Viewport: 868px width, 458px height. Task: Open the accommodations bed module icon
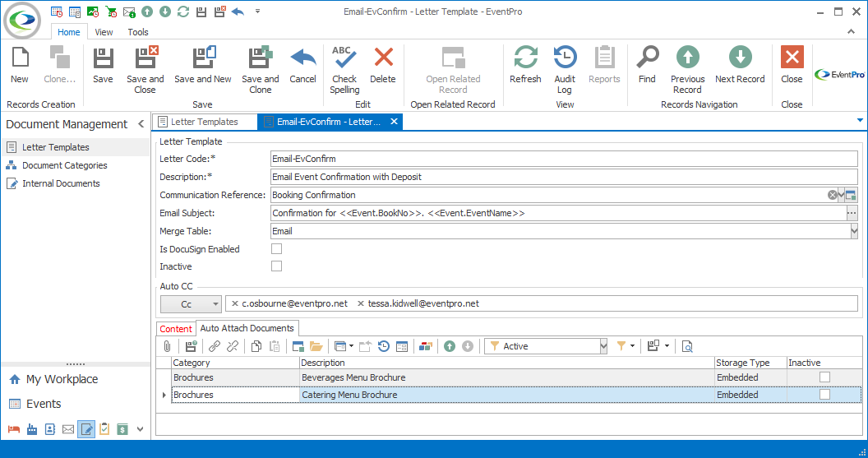coord(14,429)
